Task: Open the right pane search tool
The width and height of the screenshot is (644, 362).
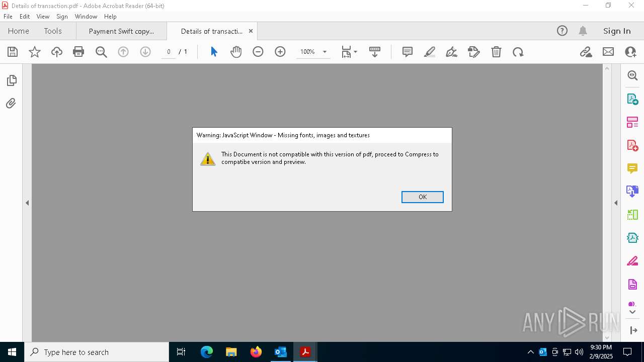Action: (x=632, y=75)
